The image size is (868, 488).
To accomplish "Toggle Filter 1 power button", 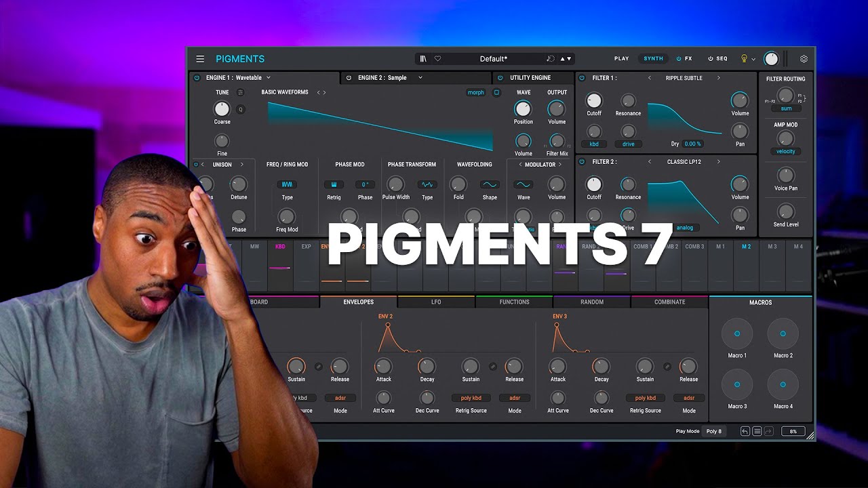I will tap(582, 78).
